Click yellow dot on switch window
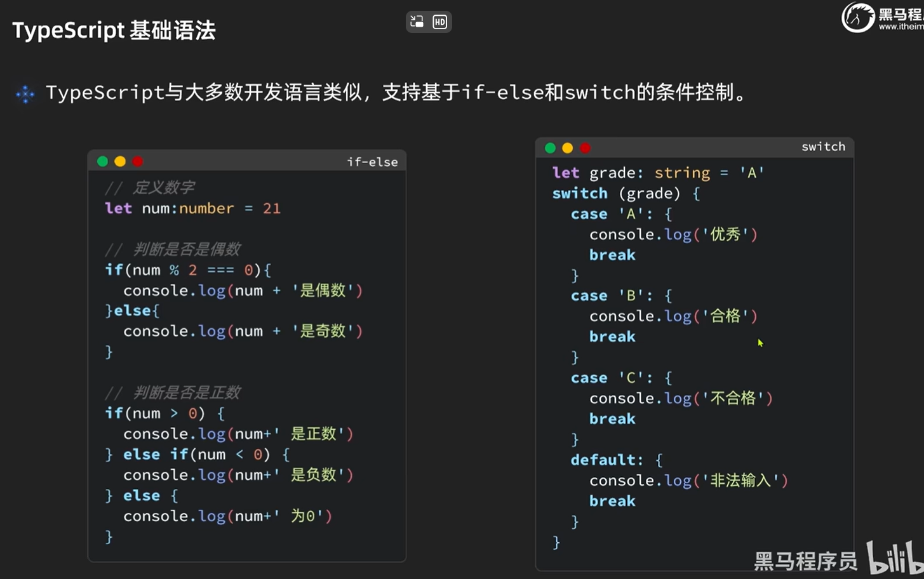The image size is (924, 579). [568, 148]
